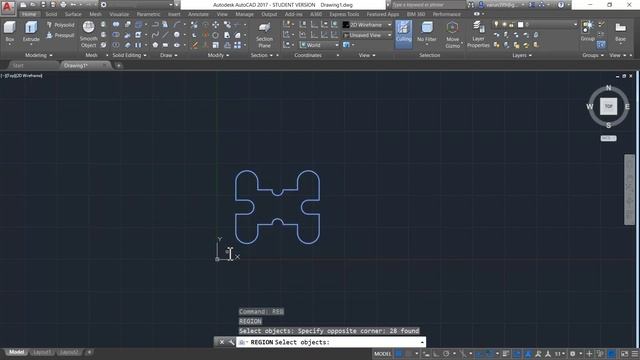
Task: Click the Plot printer icon in quick access
Action: click(63, 5)
